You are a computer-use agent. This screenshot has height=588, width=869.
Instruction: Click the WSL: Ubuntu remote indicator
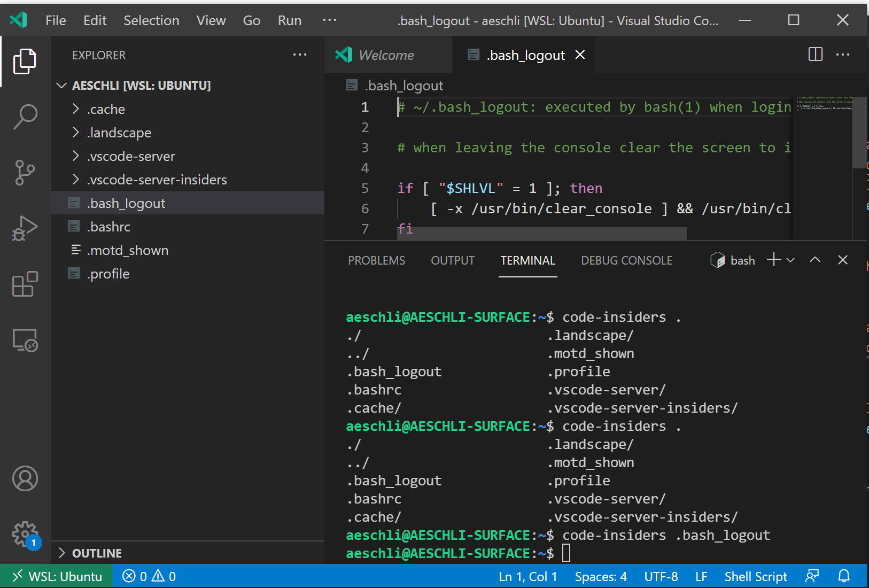[57, 576]
